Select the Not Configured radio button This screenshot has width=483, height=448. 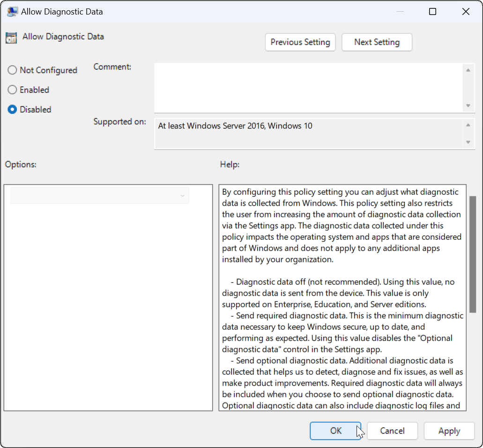(12, 70)
